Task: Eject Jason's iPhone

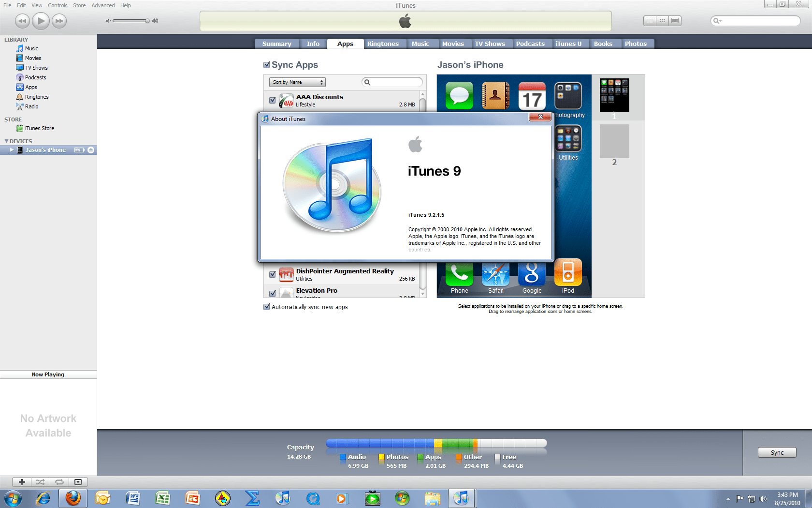Action: tap(90, 150)
